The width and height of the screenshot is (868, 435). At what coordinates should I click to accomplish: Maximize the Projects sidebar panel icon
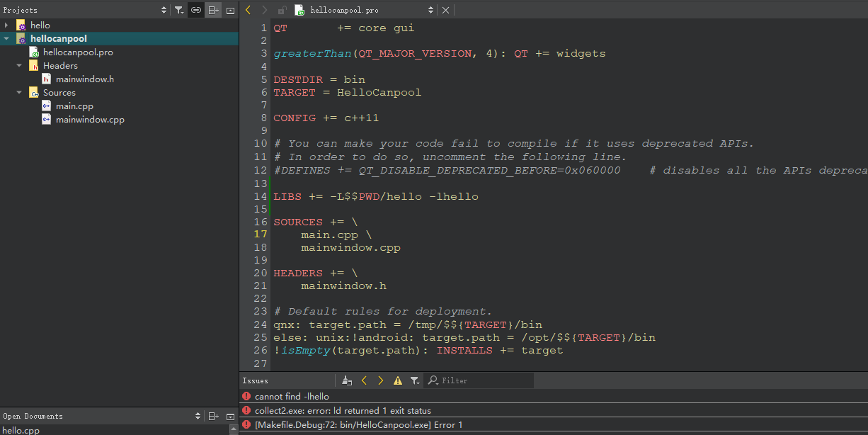[230, 10]
